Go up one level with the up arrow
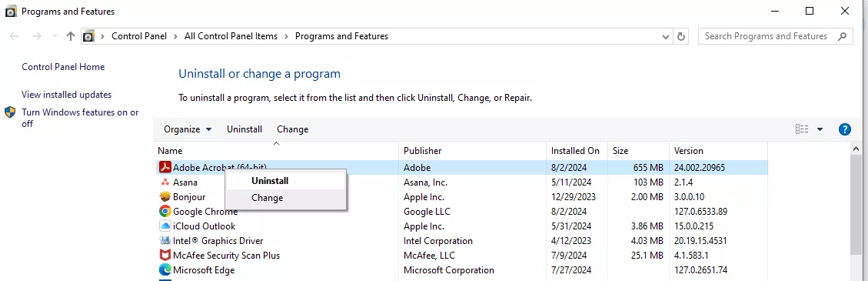The width and height of the screenshot is (868, 281). [70, 37]
